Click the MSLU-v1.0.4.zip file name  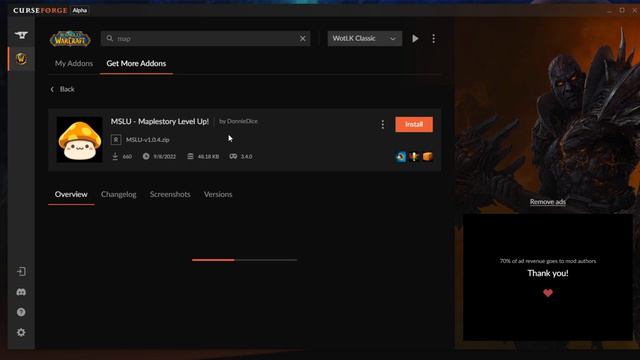point(147,140)
